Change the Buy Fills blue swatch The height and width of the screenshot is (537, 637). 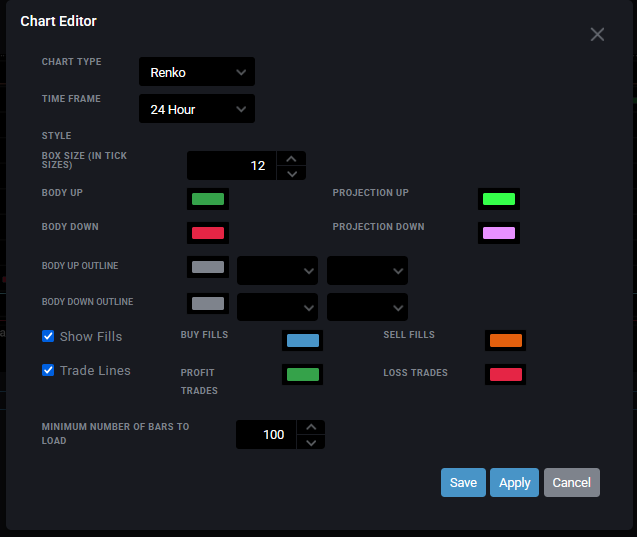point(303,340)
